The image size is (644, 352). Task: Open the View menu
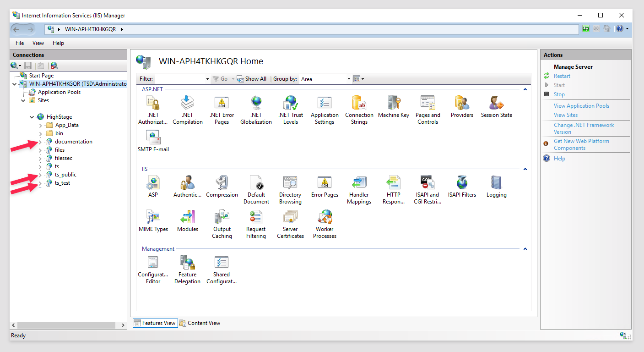click(38, 43)
